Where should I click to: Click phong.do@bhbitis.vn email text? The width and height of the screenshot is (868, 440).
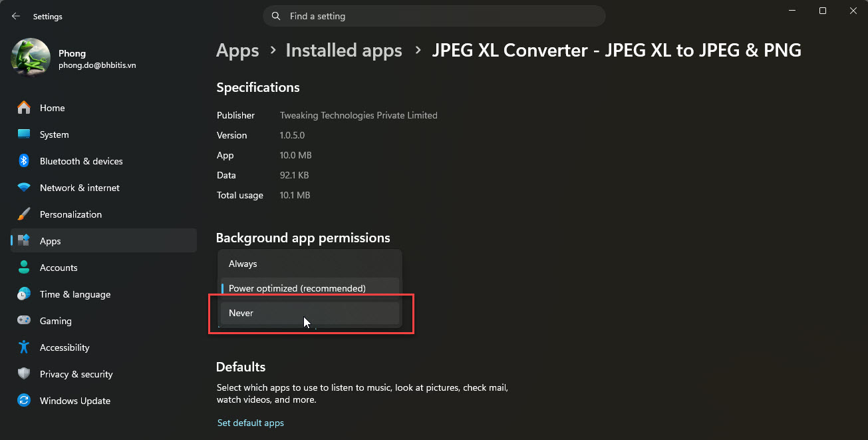pyautogui.click(x=97, y=65)
